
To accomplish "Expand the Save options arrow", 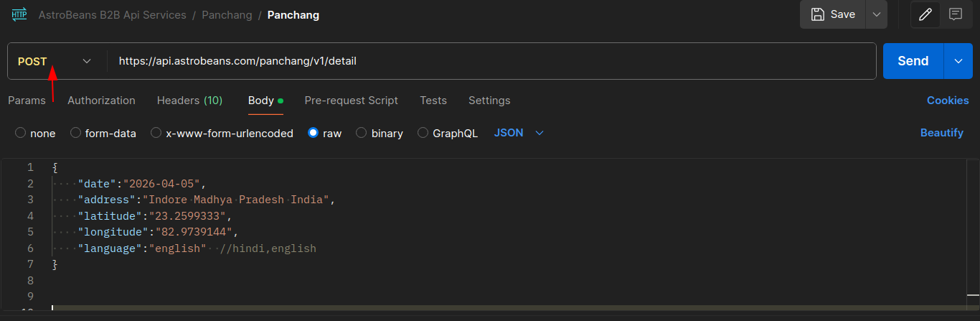I will coord(876,14).
